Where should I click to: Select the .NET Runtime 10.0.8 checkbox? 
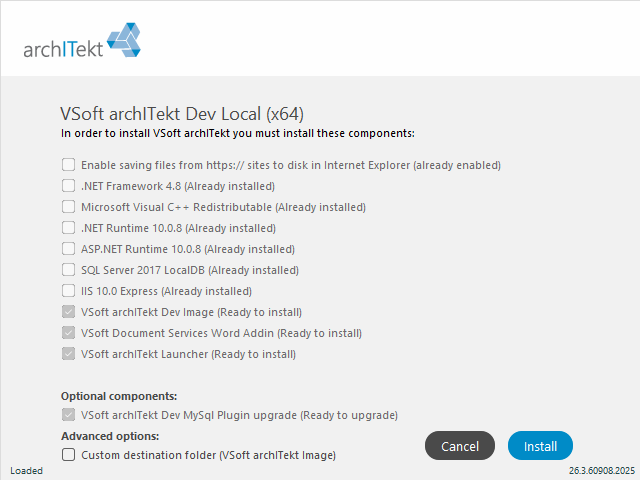pos(68,228)
